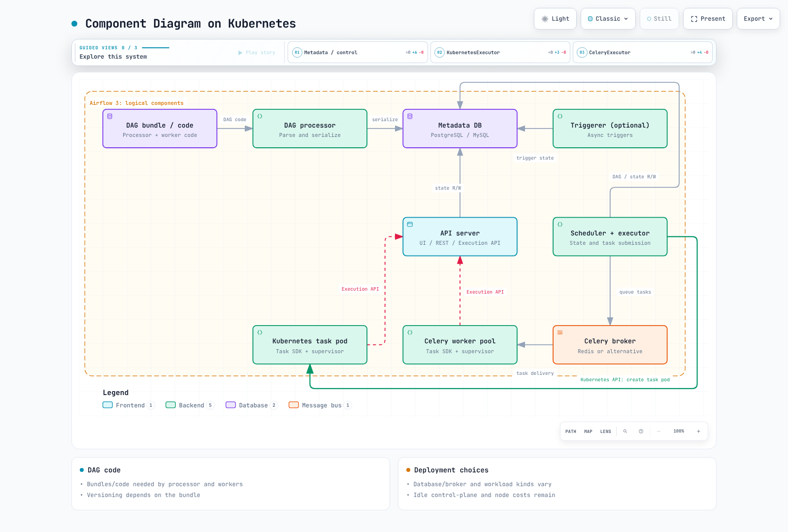
Task: Click the database icon on Metadata DB node
Action: pyautogui.click(x=410, y=116)
